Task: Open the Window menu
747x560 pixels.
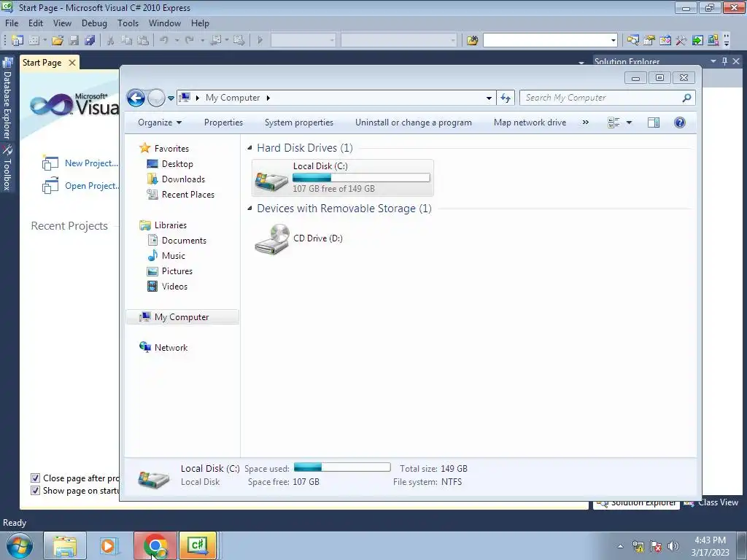Action: 165,23
